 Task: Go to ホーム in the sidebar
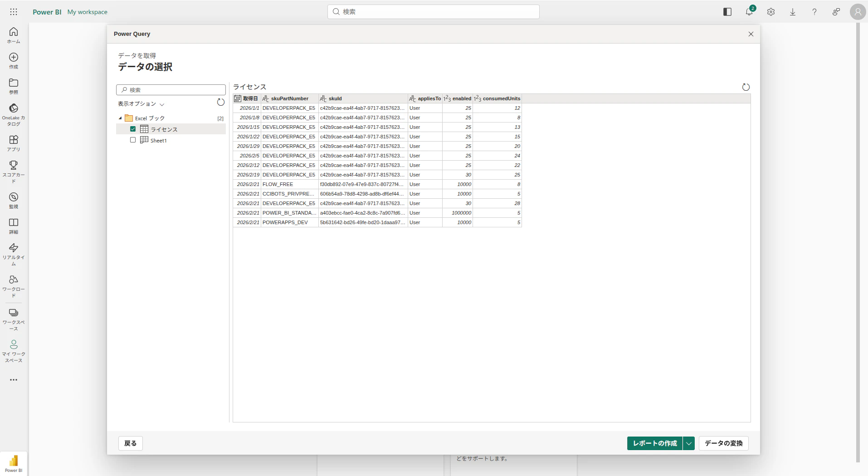tap(14, 35)
